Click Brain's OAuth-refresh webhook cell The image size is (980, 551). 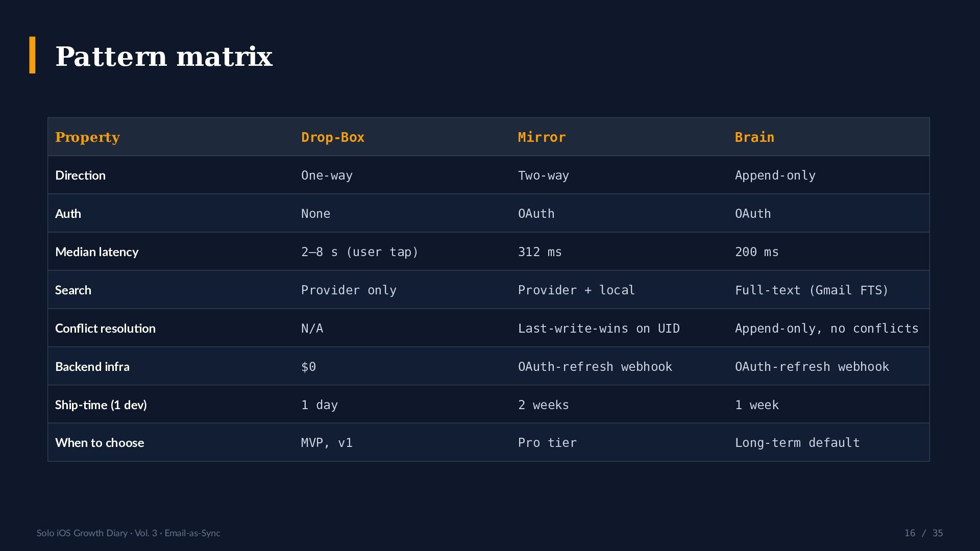(812, 367)
